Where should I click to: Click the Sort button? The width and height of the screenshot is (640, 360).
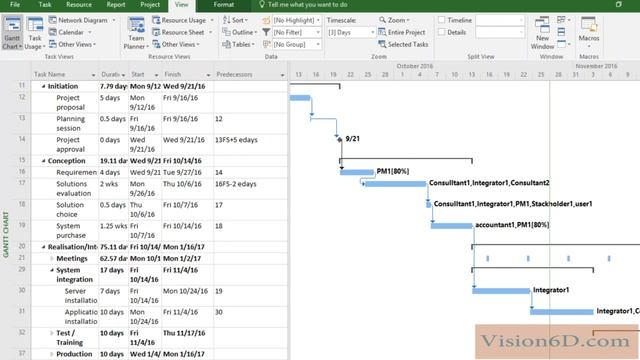coord(235,20)
